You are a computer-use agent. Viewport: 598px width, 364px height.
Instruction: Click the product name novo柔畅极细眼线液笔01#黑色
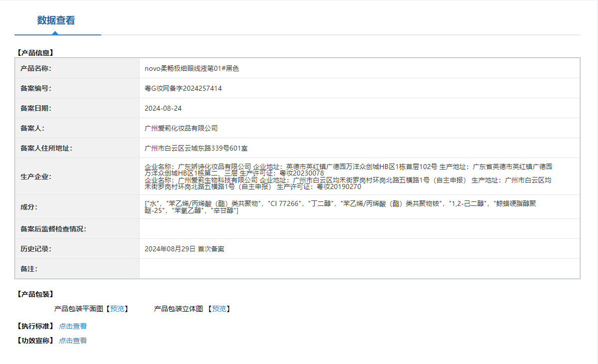point(192,69)
